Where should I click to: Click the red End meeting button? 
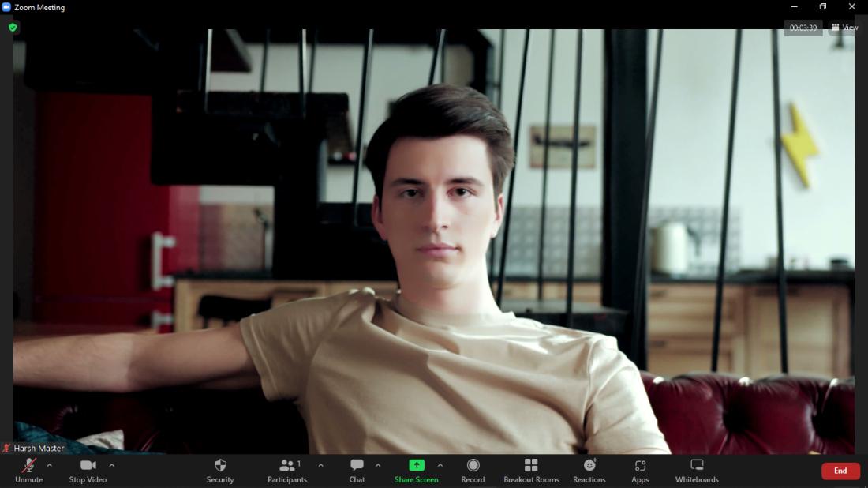pyautogui.click(x=840, y=471)
